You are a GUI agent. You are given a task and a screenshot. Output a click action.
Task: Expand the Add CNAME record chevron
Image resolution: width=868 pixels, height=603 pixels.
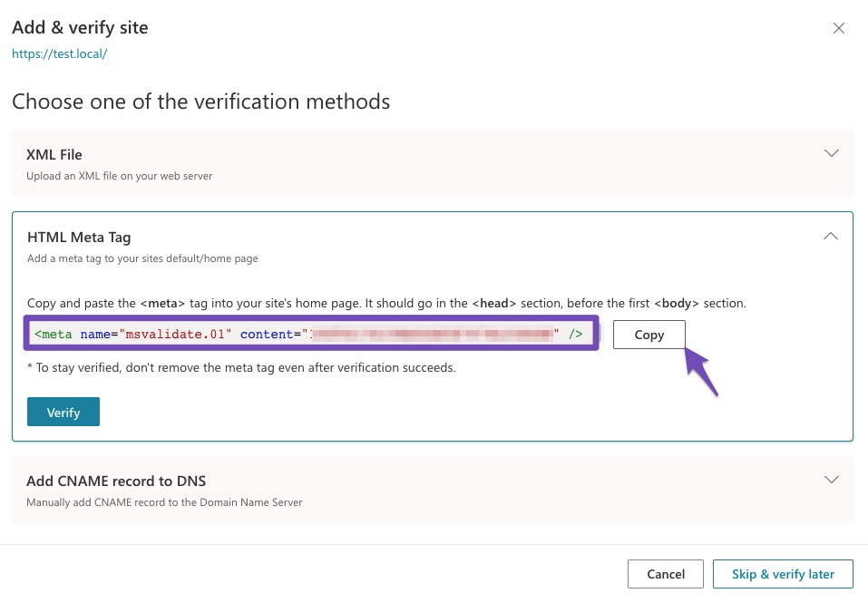pyautogui.click(x=831, y=479)
